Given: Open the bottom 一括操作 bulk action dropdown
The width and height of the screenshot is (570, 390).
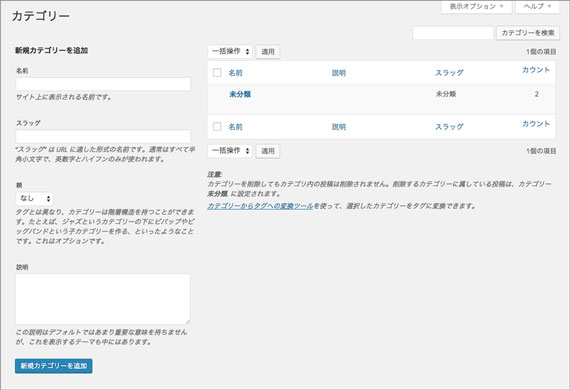Looking at the screenshot, I should [230, 151].
